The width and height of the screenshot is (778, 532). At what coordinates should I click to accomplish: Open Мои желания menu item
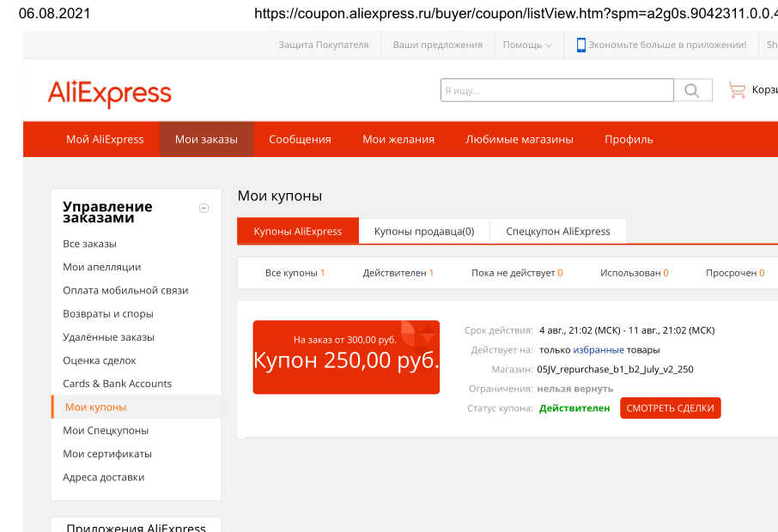point(398,139)
